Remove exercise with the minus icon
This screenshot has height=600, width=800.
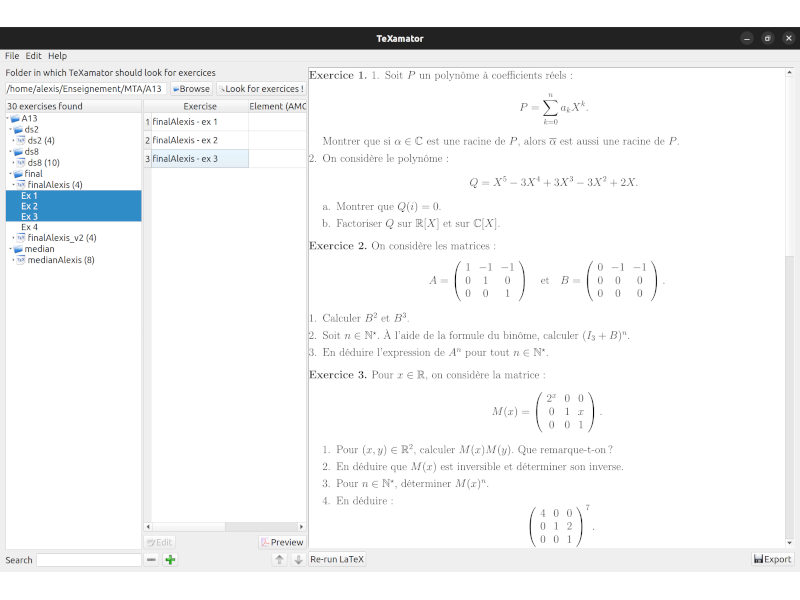point(151,560)
